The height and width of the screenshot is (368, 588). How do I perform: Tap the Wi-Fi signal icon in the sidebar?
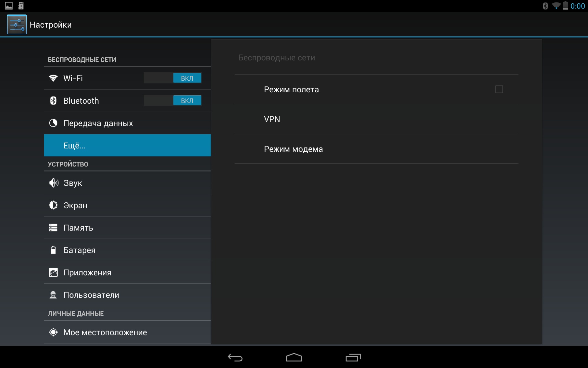pyautogui.click(x=53, y=78)
